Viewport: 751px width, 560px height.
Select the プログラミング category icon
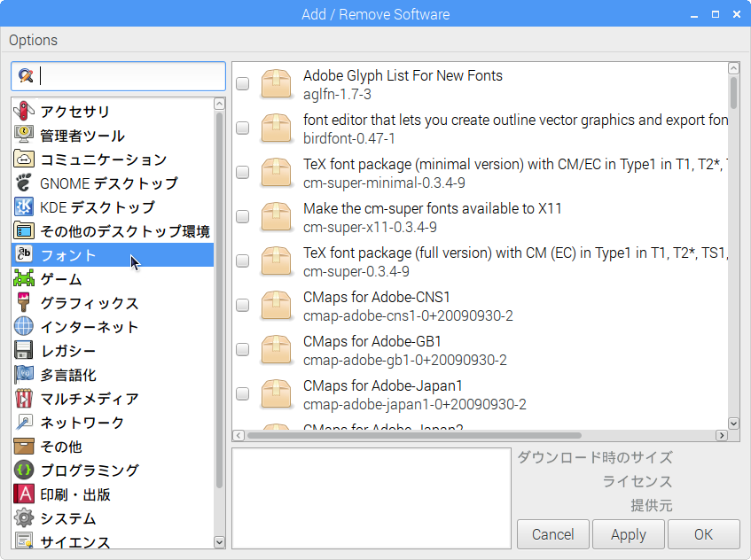23,470
